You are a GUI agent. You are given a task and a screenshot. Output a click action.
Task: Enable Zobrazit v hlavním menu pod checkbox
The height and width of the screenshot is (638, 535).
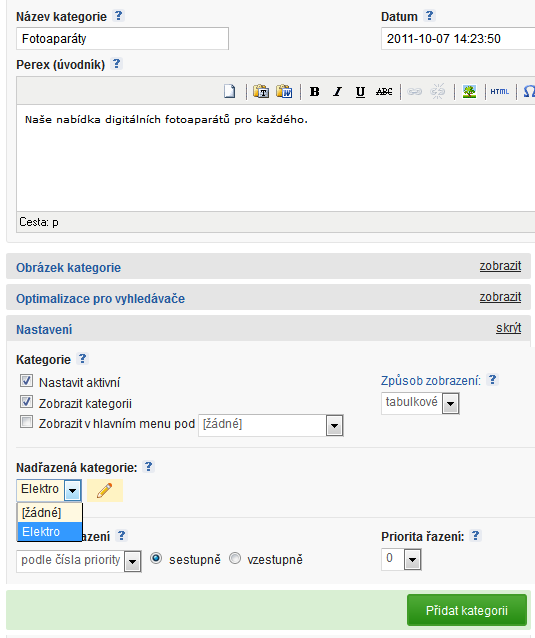click(26, 422)
